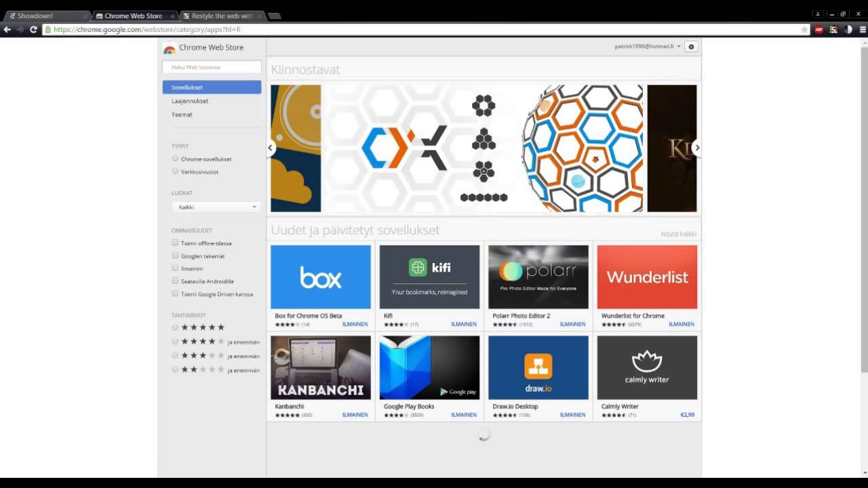
Task: Show the previous featured carousel item
Action: (270, 148)
